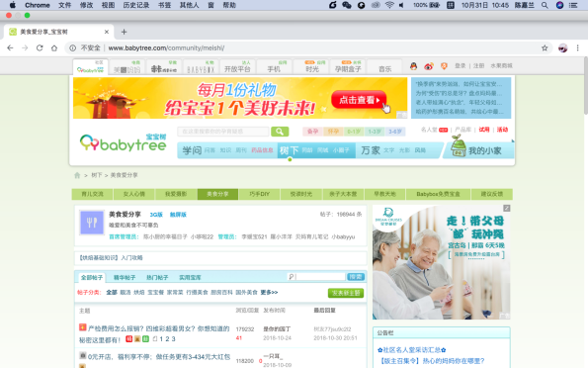
Task: Click the home icon in the breadcrumb
Action: (x=77, y=175)
